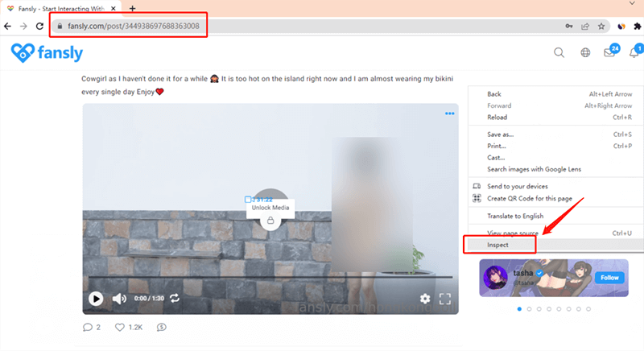Mute the video volume

[119, 299]
